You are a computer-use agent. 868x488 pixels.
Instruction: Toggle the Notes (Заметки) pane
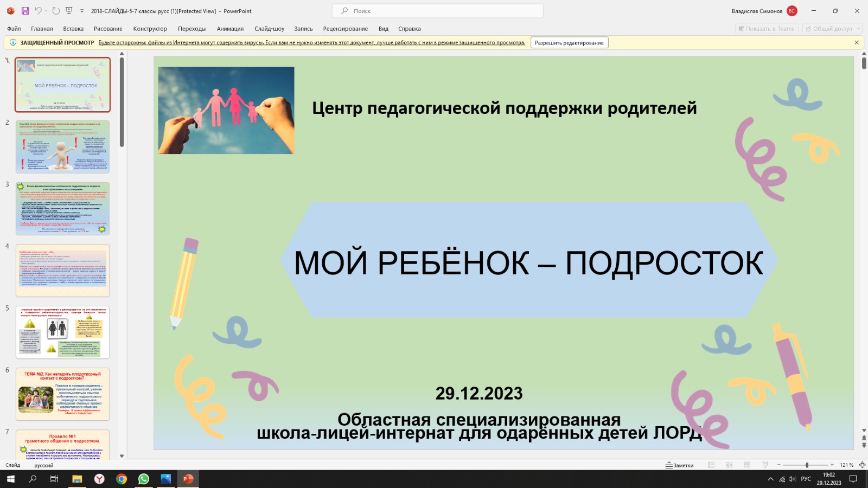(x=680, y=465)
